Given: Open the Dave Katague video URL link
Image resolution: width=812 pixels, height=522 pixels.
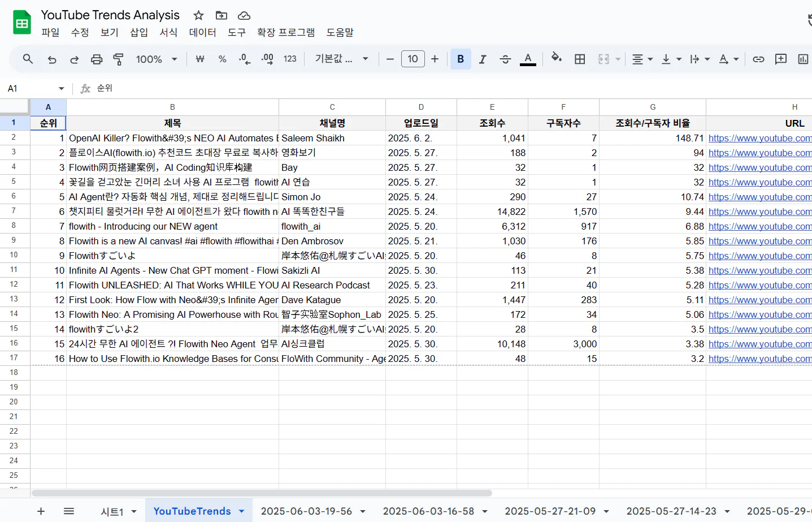Looking at the screenshot, I should click(x=760, y=300).
